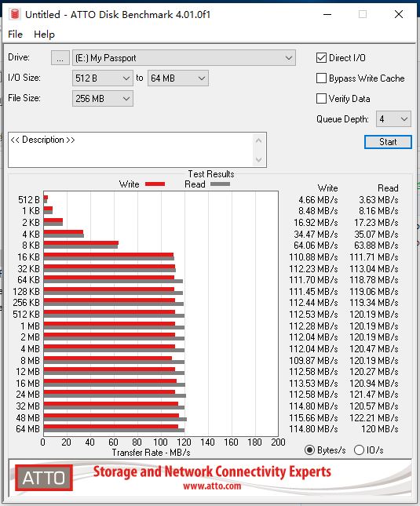Start the disk benchmark test
The height and width of the screenshot is (506, 420).
[388, 142]
